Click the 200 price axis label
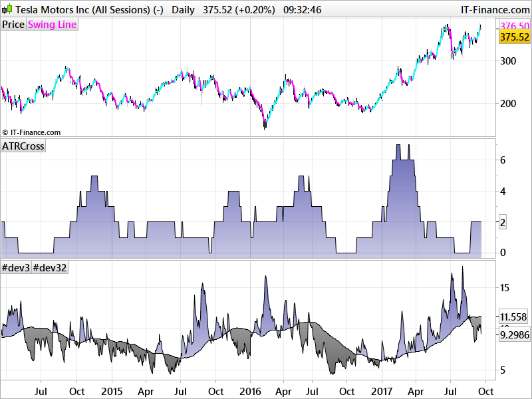Screen dimensions: 532x399 click(508, 104)
